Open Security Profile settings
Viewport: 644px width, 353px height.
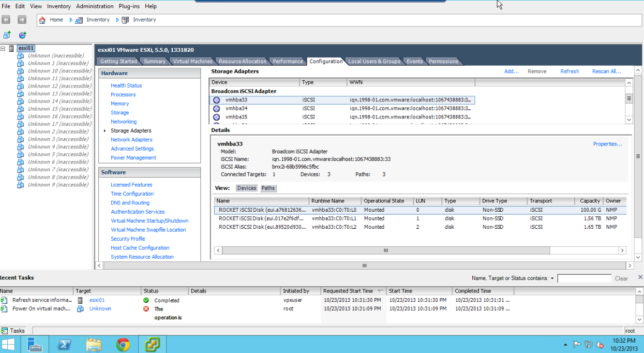pos(128,239)
